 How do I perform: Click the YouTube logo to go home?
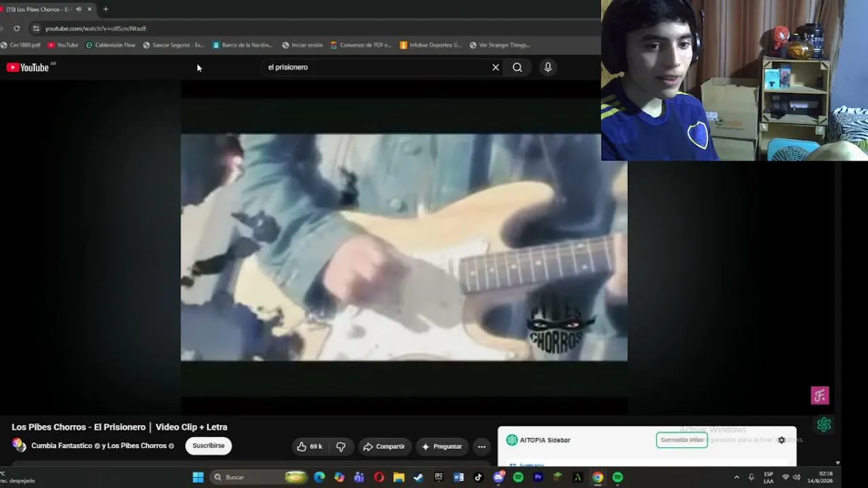click(28, 67)
